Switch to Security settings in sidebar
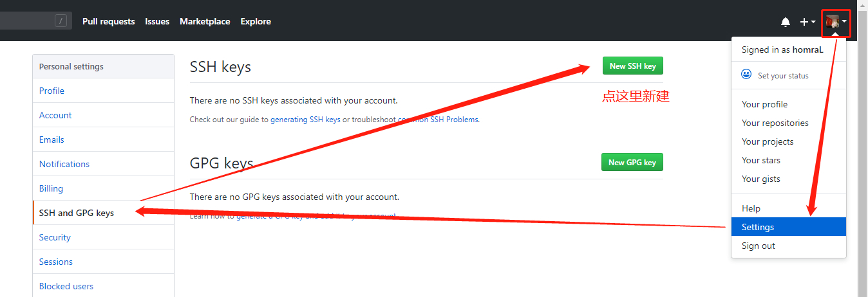 point(55,237)
